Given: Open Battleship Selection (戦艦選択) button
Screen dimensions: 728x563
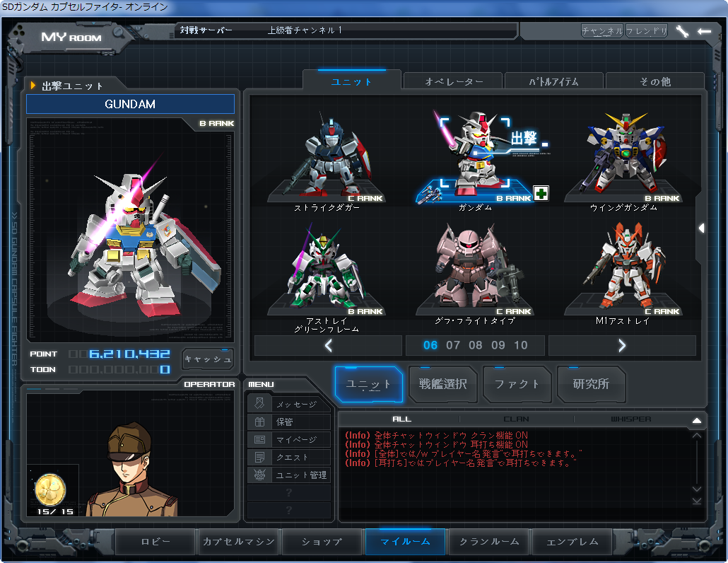Looking at the screenshot, I should click(x=443, y=384).
